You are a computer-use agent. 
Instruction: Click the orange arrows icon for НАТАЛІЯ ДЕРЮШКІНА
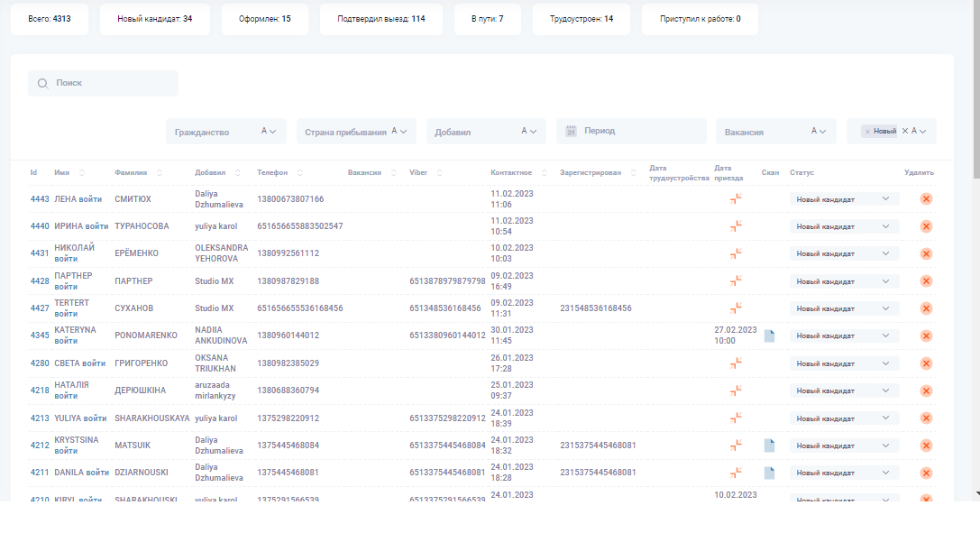(x=736, y=390)
